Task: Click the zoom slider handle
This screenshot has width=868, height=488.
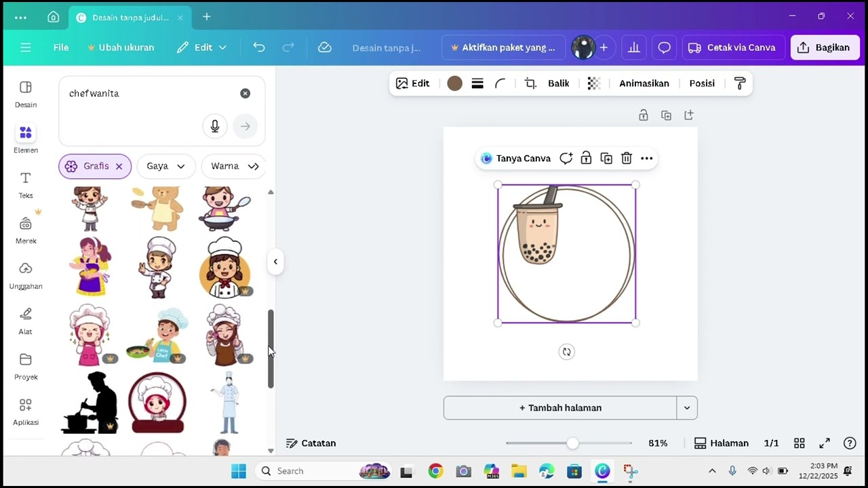Action: (573, 443)
